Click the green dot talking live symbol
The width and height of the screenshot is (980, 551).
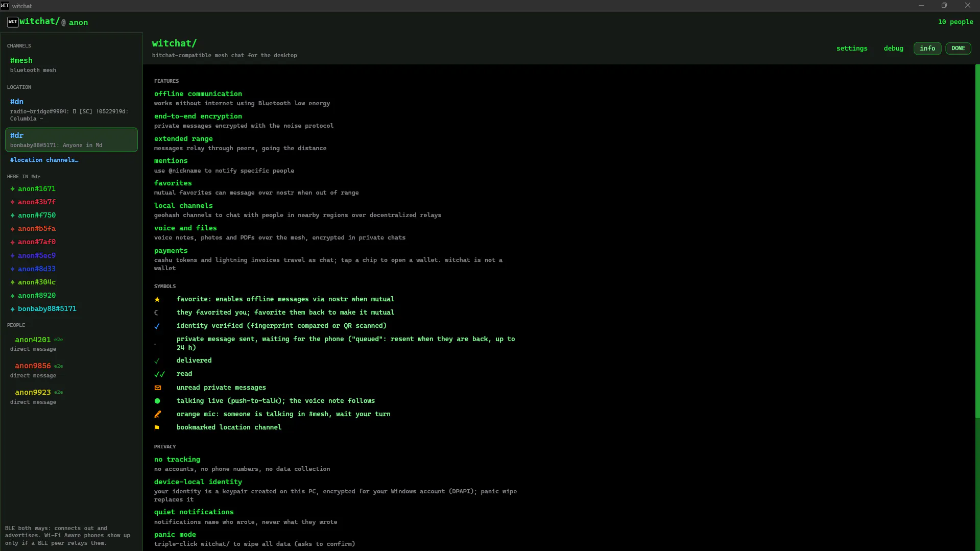(x=157, y=401)
